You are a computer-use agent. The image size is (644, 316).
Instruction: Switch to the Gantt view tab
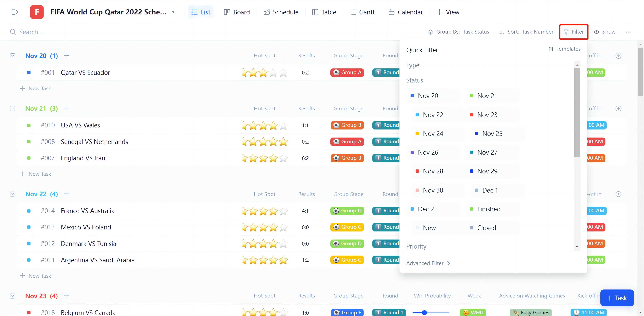(x=362, y=12)
